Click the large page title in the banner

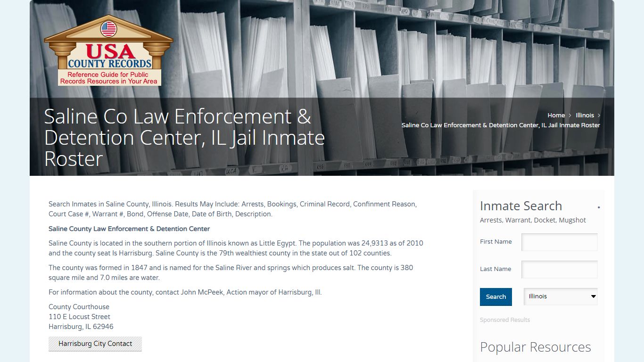pyautogui.click(x=184, y=138)
